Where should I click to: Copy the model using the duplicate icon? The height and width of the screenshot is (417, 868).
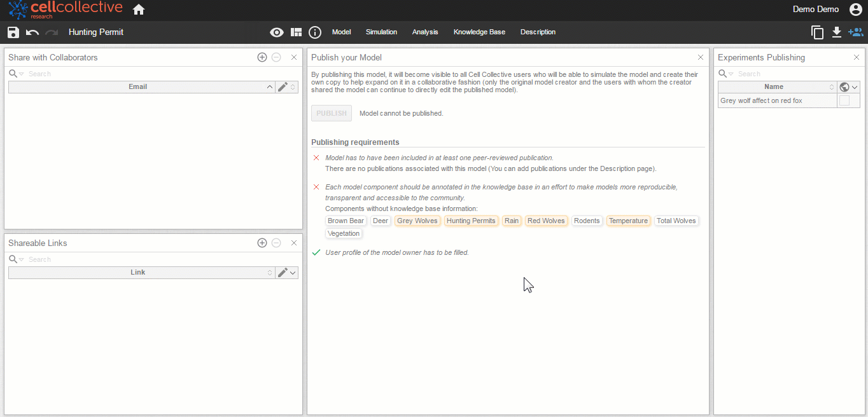[818, 32]
